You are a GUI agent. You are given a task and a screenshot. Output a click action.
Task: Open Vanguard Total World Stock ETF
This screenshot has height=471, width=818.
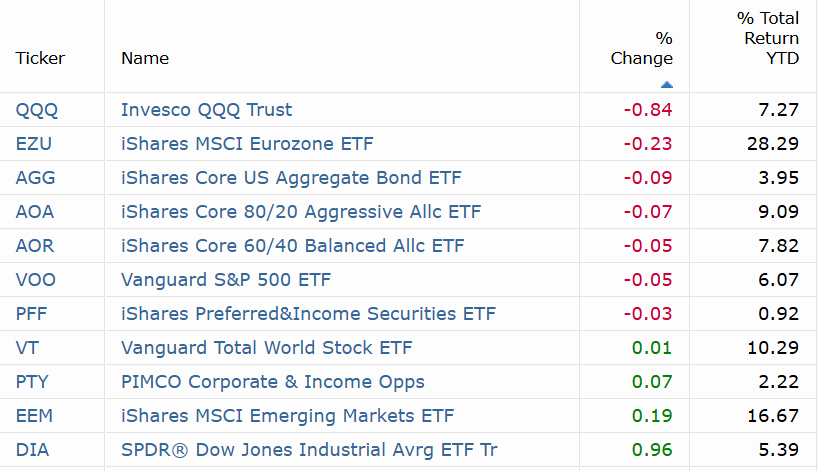point(267,347)
